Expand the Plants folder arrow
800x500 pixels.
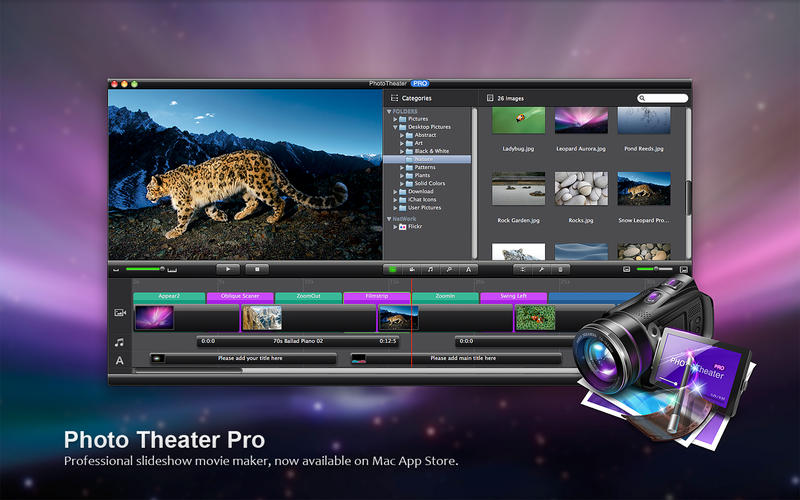402,176
